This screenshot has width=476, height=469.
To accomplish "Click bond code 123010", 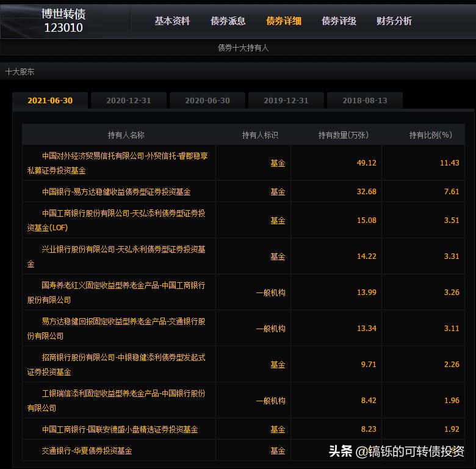I will point(63,27).
